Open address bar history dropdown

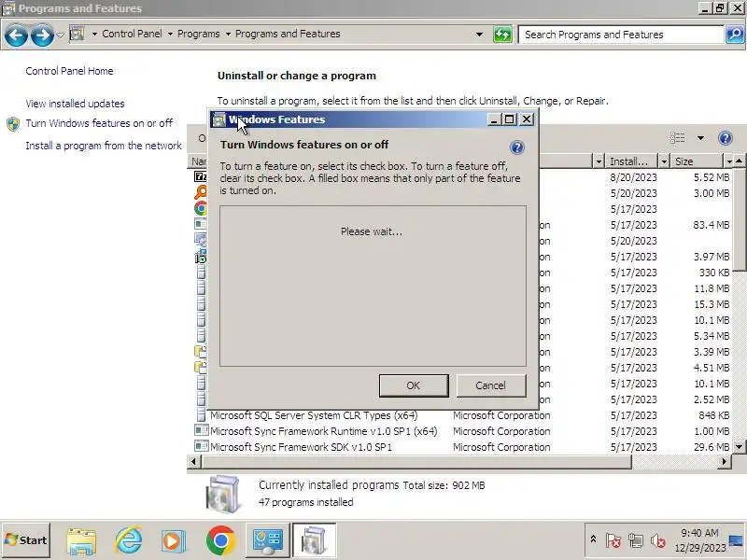point(479,35)
